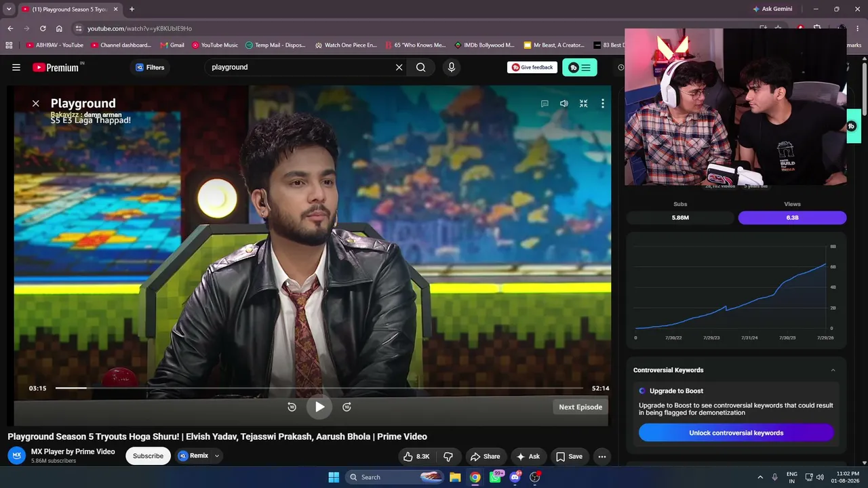
Task: Save the video to a playlist
Action: point(569,456)
